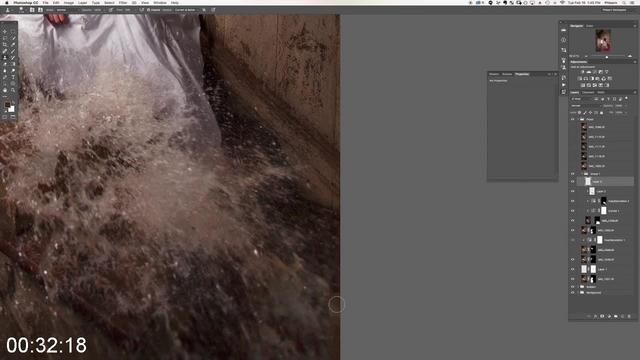Expand the bottom Background group
Screen dimensions: 640x360
tap(578, 292)
